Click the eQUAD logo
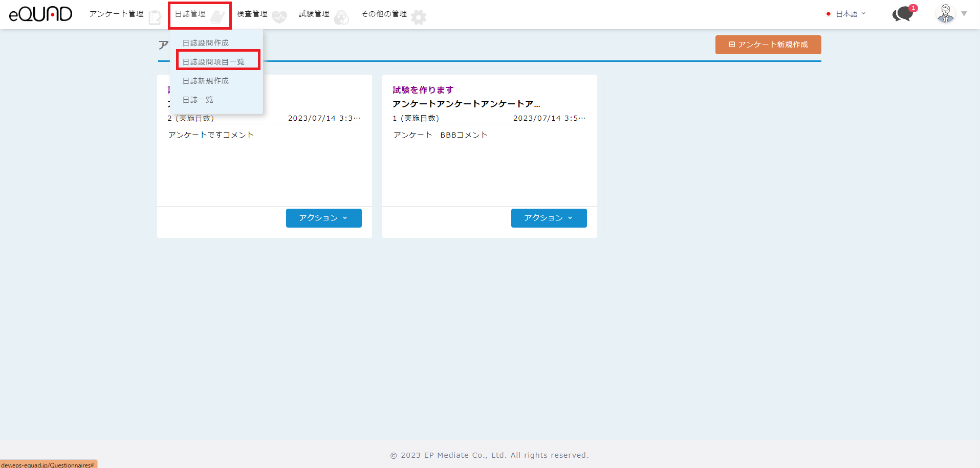This screenshot has height=468, width=980. coord(40,14)
